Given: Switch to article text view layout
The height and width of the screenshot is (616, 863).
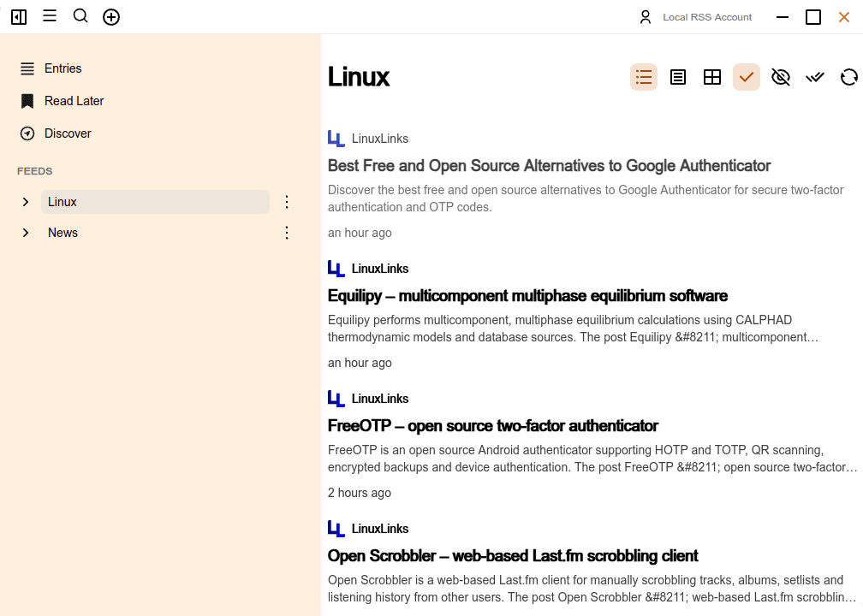Looking at the screenshot, I should point(677,77).
